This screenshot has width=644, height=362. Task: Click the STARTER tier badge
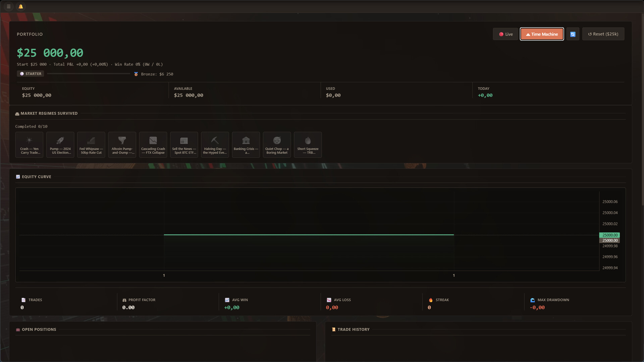tap(31, 74)
